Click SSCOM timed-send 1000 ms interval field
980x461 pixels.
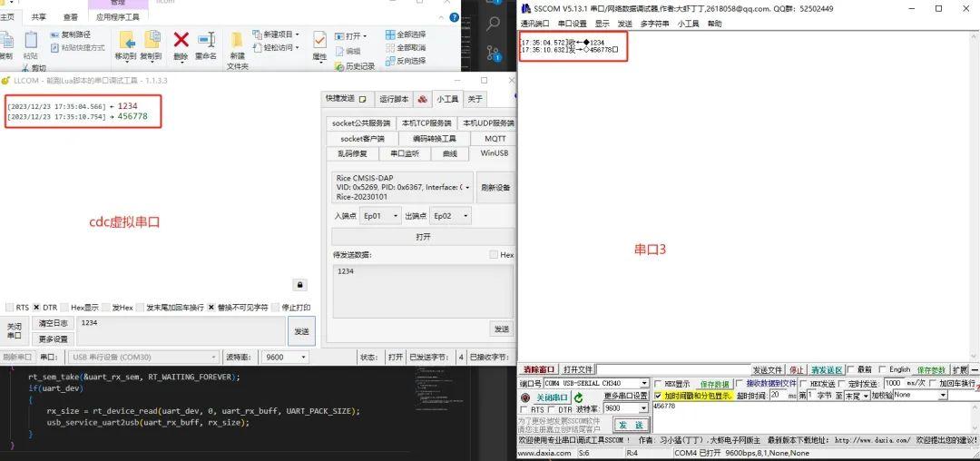[x=893, y=382]
